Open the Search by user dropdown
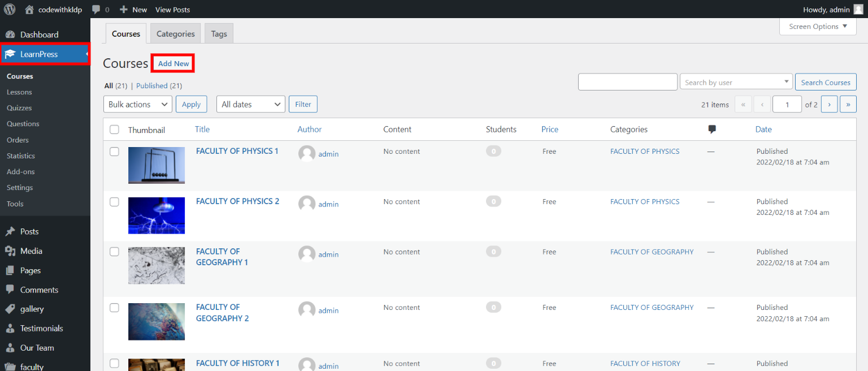This screenshot has height=371, width=868. [x=736, y=82]
